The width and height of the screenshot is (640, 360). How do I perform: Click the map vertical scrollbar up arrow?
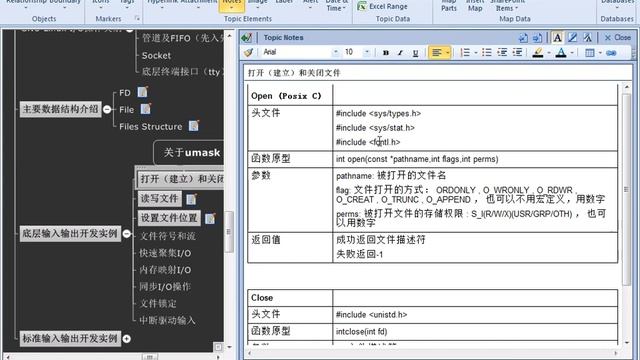tap(229, 36)
